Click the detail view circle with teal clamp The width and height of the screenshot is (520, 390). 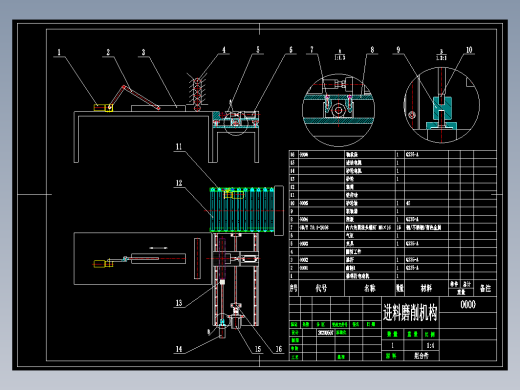[x=442, y=105]
